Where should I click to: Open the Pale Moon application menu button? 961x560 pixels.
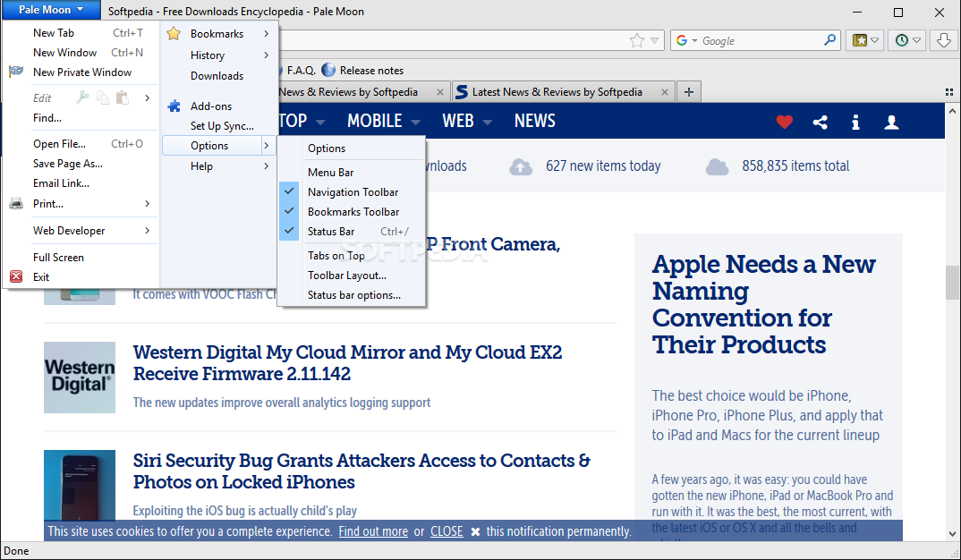click(x=51, y=10)
